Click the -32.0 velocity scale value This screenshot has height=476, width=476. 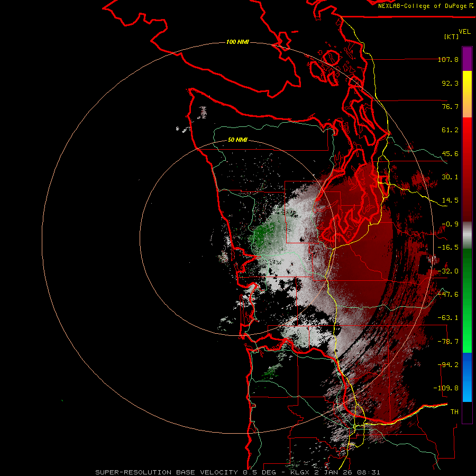tap(448, 271)
